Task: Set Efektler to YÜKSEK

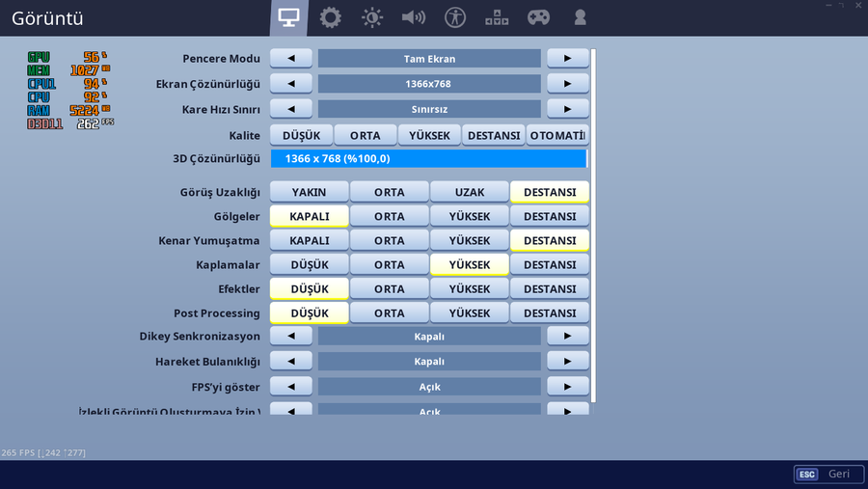Action: [x=470, y=288]
